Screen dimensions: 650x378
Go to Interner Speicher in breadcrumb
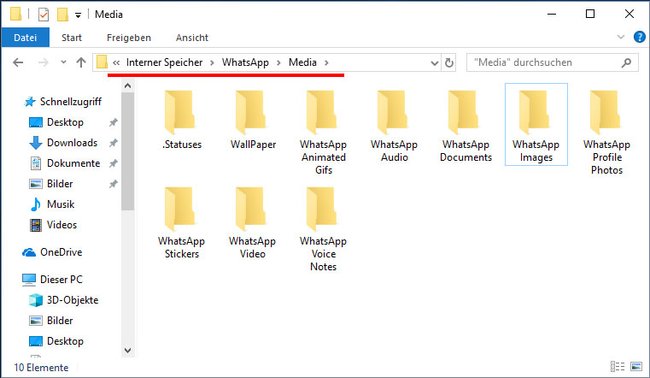164,63
